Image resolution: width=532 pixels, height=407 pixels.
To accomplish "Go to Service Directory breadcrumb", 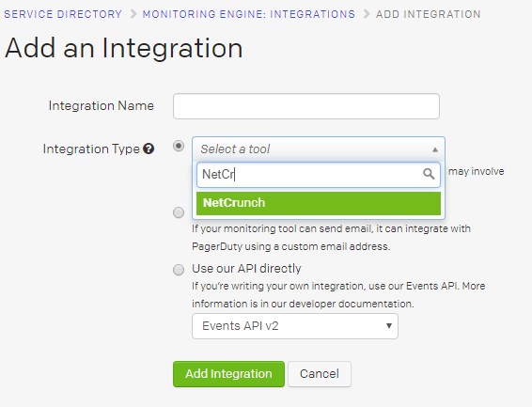I will [x=63, y=14].
